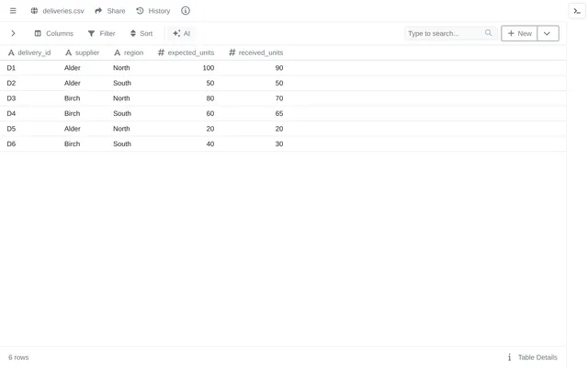Launch the AI assistant button

coord(182,33)
